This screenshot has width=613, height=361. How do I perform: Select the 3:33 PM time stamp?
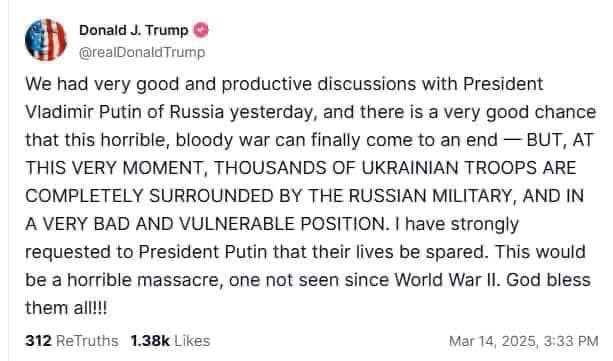pos(571,341)
